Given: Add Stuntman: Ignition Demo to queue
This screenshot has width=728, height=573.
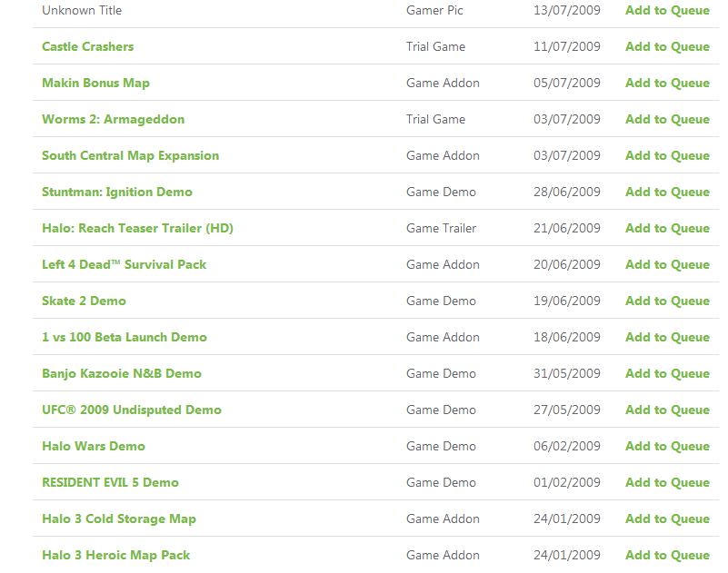Looking at the screenshot, I should click(x=667, y=192).
